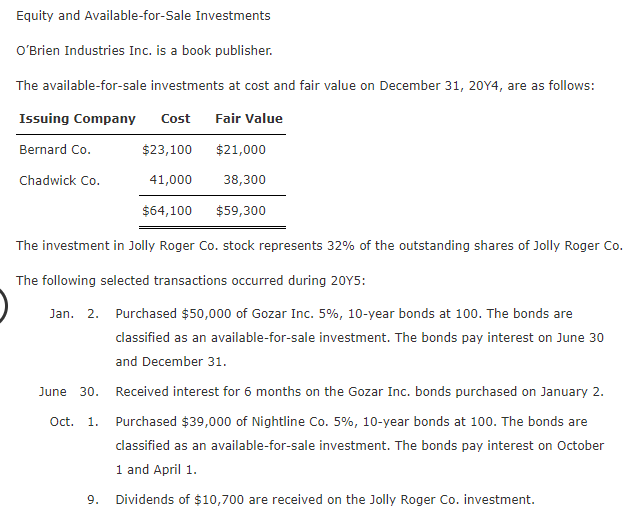Screen dimensions: 643x517
Task: Click the Oct. 1 transaction date
Action: coord(74,421)
